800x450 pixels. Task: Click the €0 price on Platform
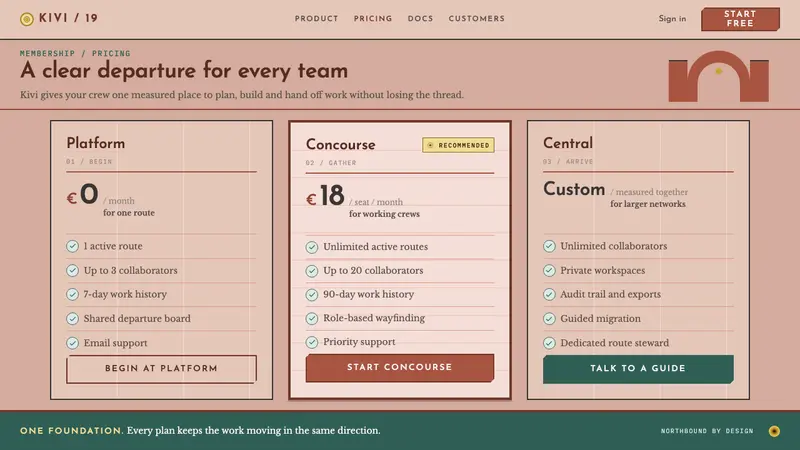pyautogui.click(x=83, y=195)
